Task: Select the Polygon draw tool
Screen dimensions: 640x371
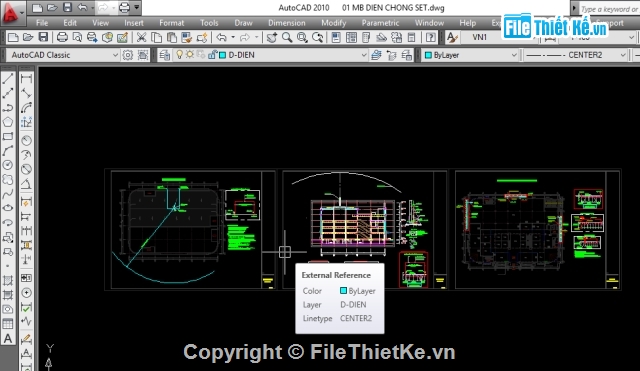Action: [8, 122]
